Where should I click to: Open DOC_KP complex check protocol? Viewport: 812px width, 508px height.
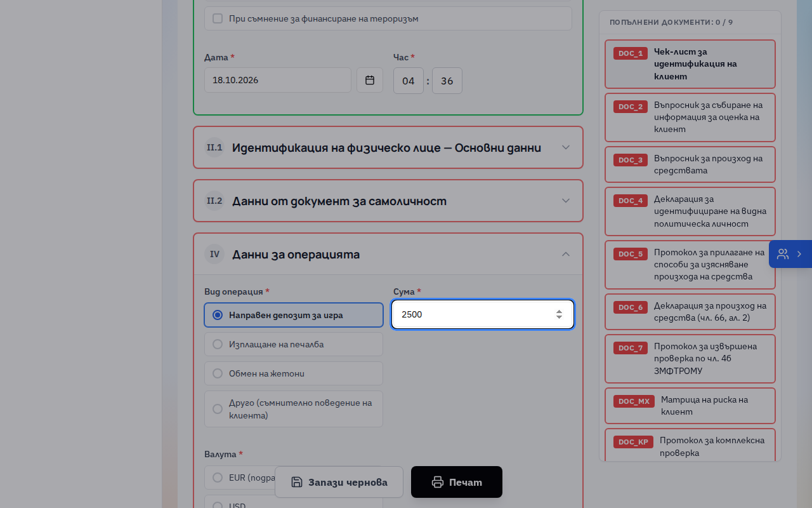[x=690, y=445]
